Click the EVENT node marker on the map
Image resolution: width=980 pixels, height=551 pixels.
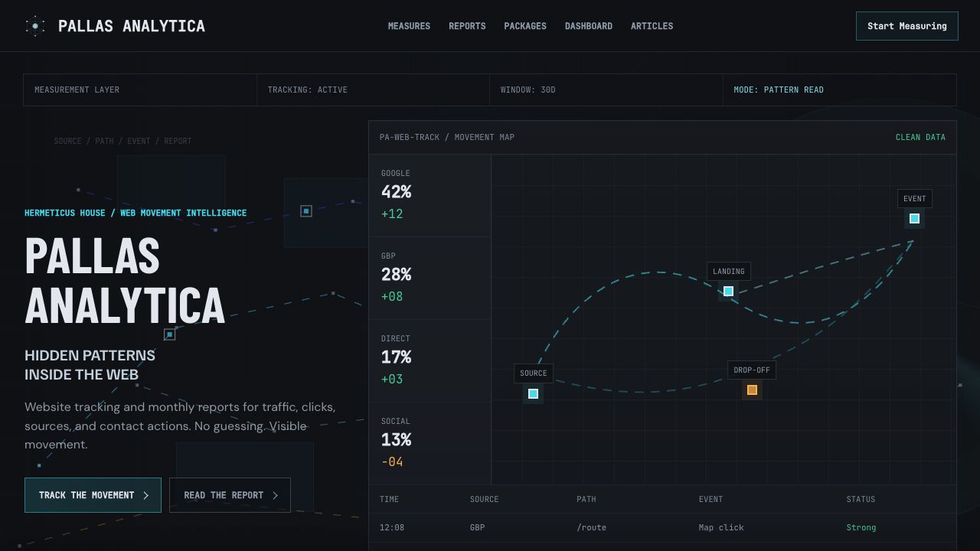click(914, 219)
